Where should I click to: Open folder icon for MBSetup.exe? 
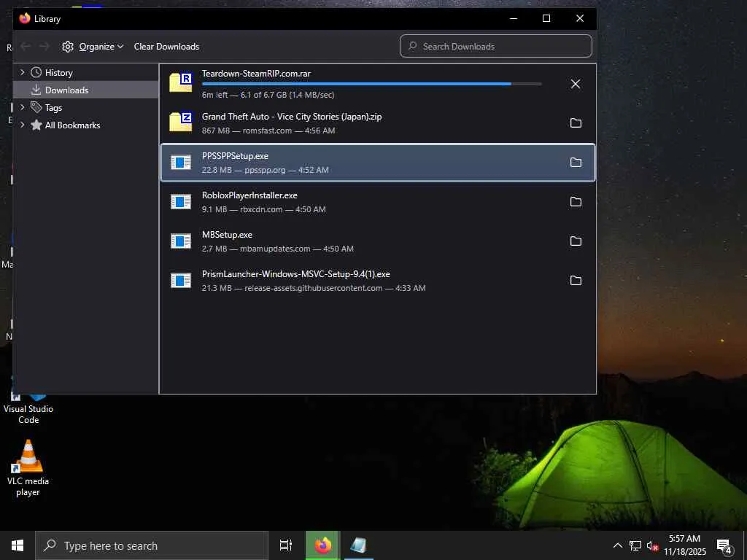576,241
